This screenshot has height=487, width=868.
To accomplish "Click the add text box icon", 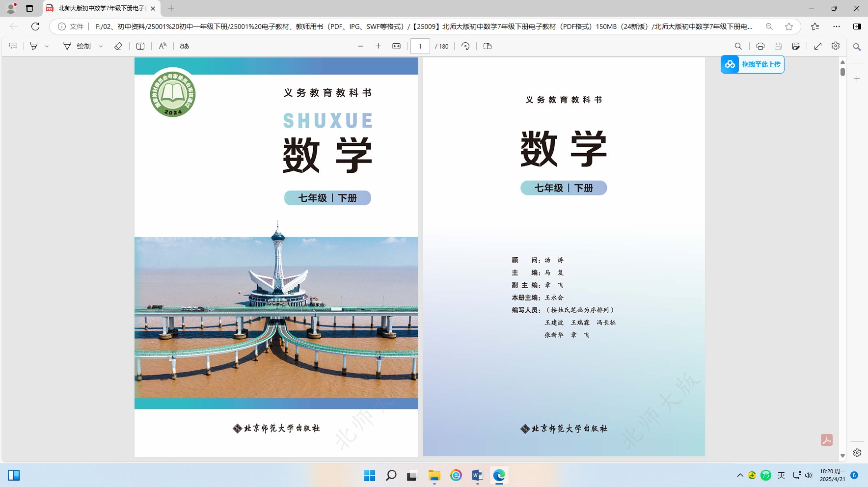I will [140, 46].
